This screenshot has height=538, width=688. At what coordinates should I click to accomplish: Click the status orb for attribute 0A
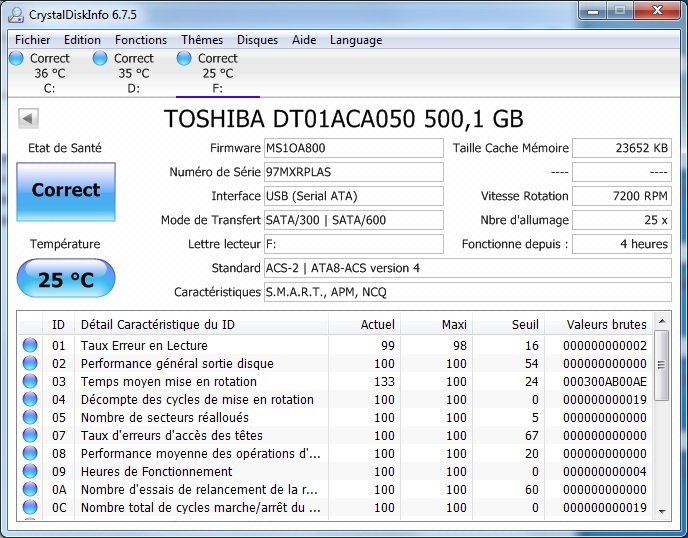(x=30, y=489)
